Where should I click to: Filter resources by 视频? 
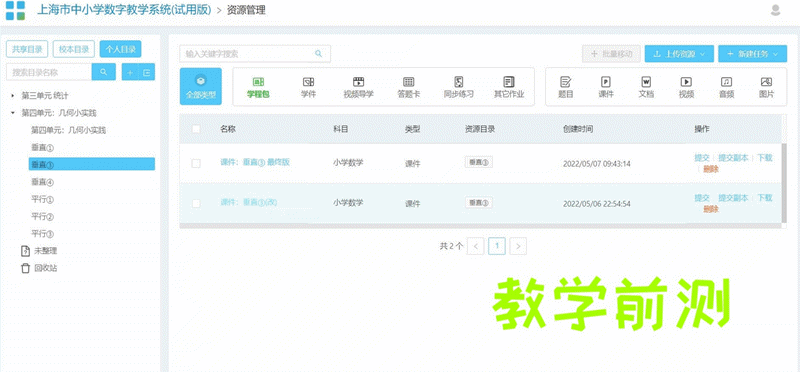coord(686,87)
